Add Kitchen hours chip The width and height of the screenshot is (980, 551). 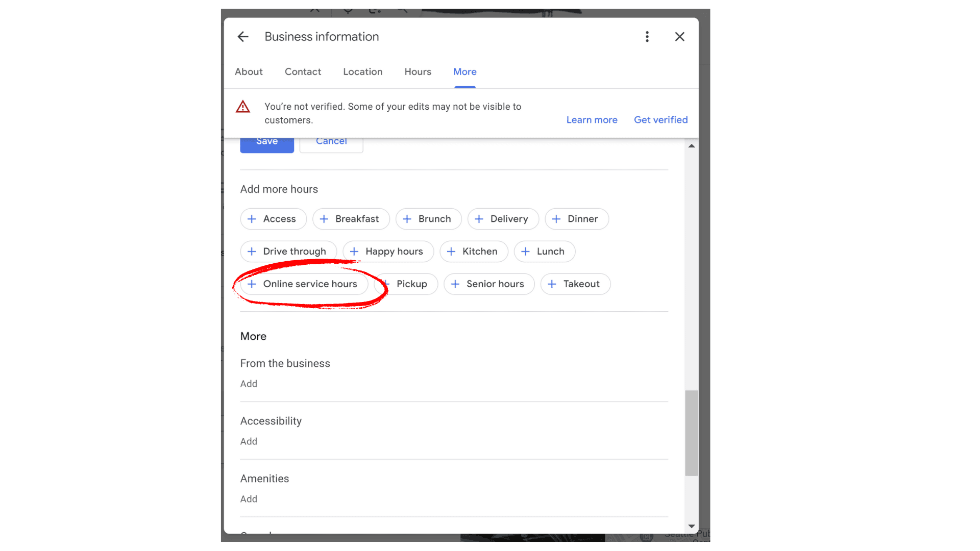473,252
